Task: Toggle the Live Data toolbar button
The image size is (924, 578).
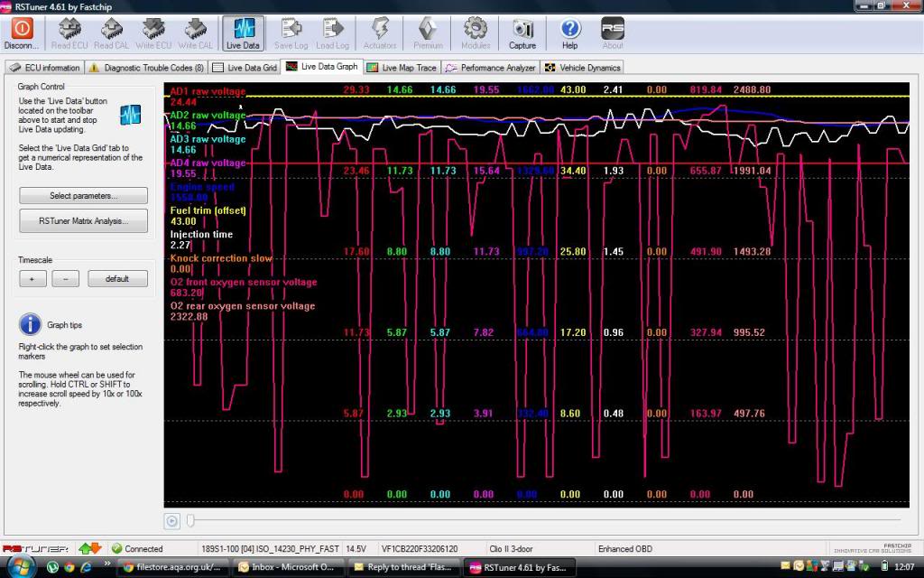Action: coord(243,33)
